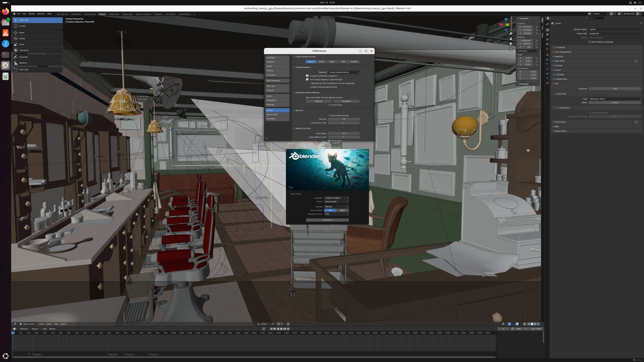Click the play animation button in timeline
644x362 pixels.
pyautogui.click(x=281, y=329)
